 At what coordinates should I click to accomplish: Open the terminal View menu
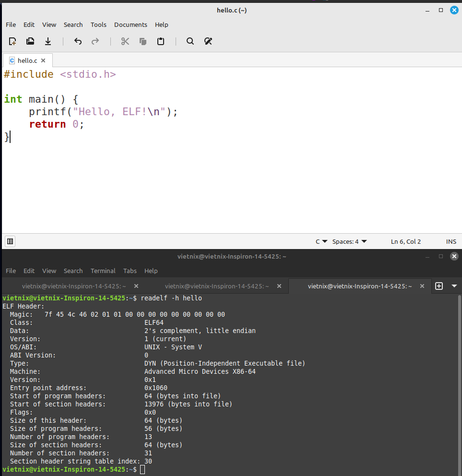49,271
